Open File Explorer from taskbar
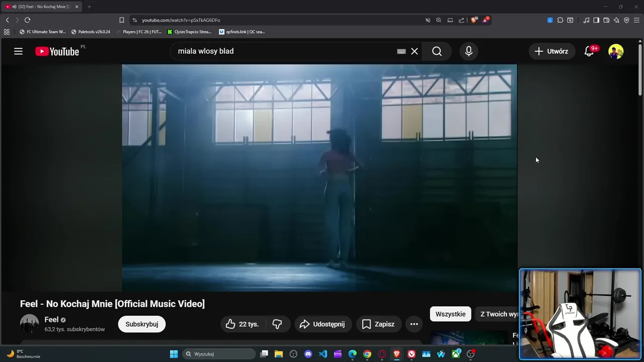The image size is (644, 362). (278, 354)
